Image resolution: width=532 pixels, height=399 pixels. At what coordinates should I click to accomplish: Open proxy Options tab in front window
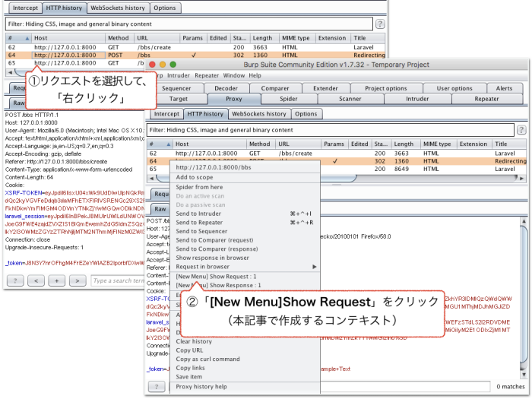(306, 114)
